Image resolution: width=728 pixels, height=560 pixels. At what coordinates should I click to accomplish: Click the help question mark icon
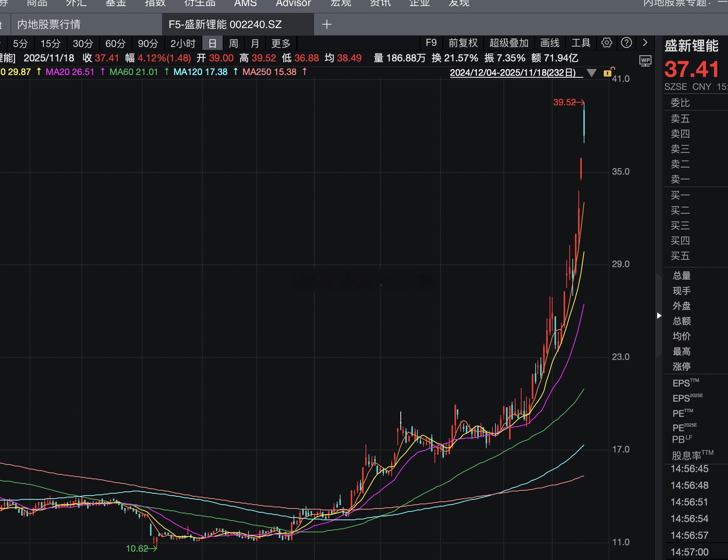coord(626,43)
